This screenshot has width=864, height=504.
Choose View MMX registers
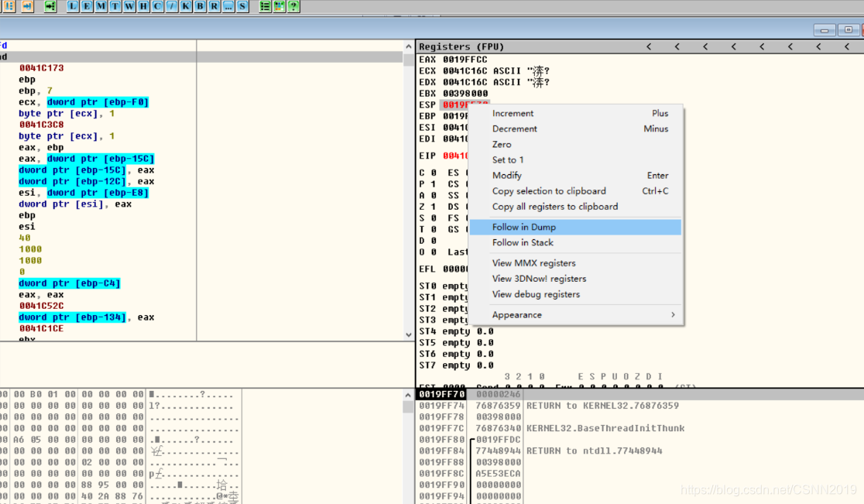click(x=574, y=262)
